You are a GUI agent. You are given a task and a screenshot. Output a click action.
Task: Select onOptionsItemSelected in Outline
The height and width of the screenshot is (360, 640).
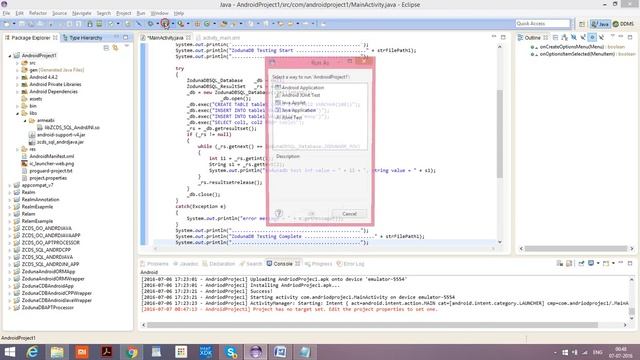[582, 54]
